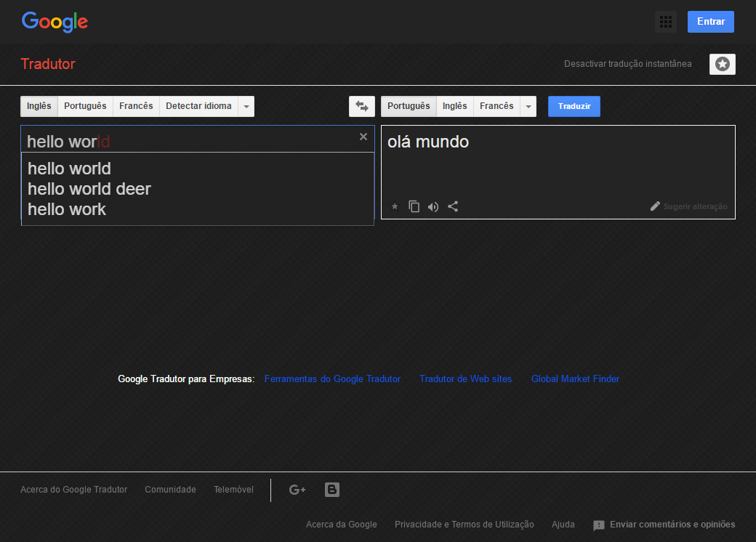Pick suggestion 'hello world'
Viewport: 756px width, 542px height.
(x=198, y=169)
